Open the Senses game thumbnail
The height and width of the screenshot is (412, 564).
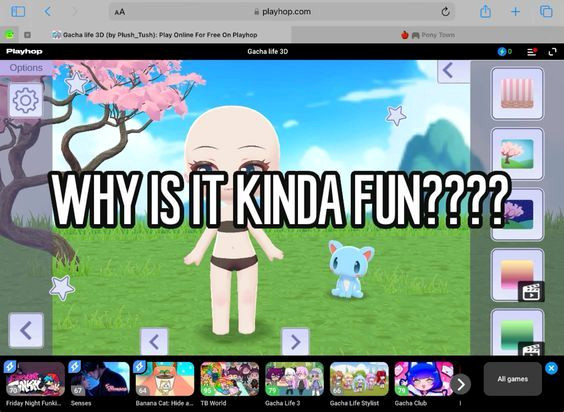click(100, 379)
